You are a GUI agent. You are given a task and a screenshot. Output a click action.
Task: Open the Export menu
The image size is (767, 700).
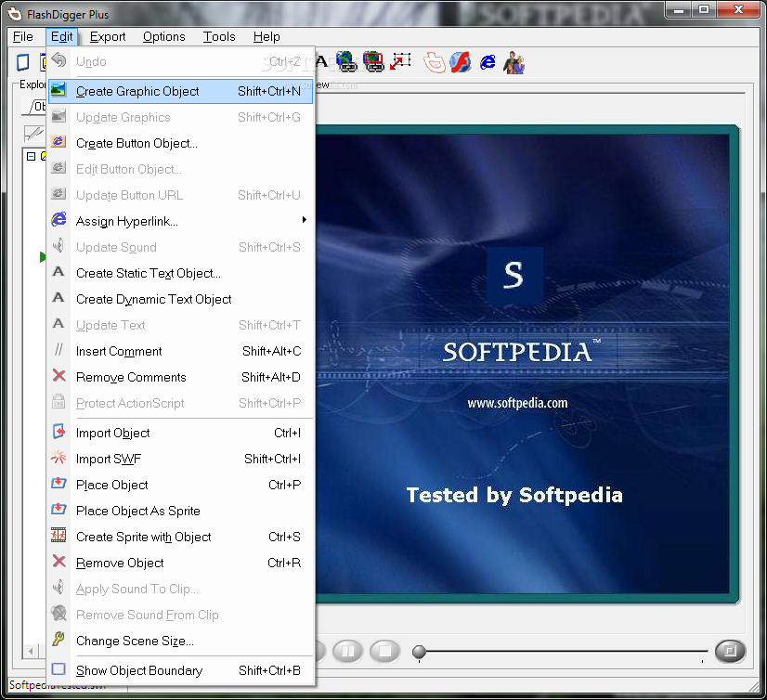[x=108, y=37]
